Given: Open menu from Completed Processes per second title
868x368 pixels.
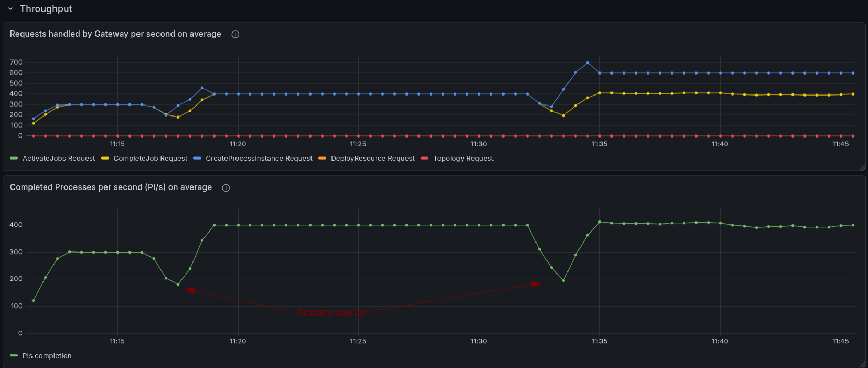Looking at the screenshot, I should [111, 187].
